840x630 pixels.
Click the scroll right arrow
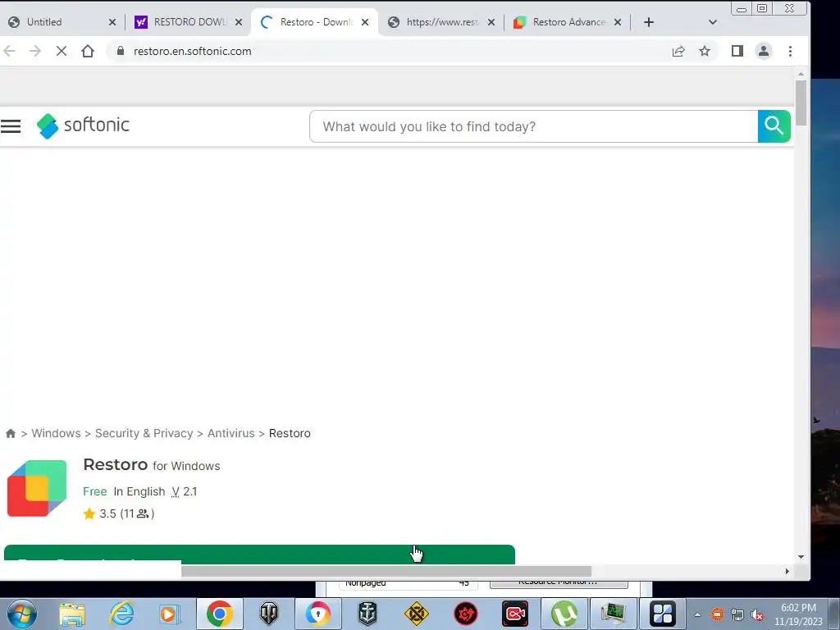(787, 572)
